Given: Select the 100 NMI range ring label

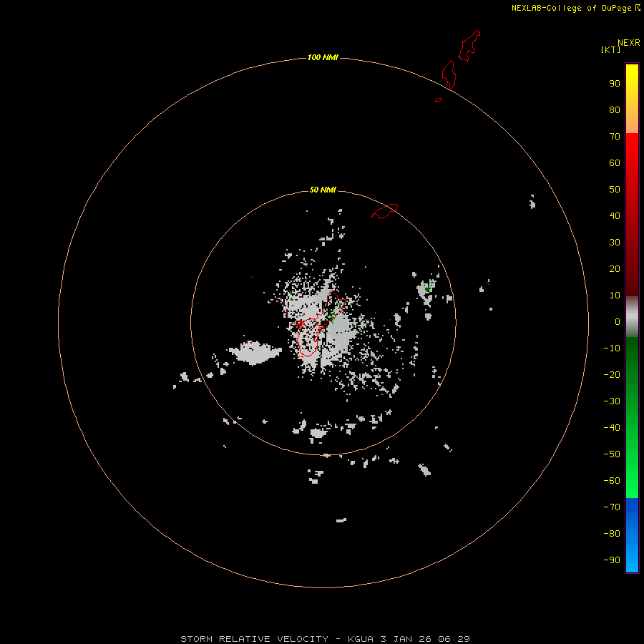Looking at the screenshot, I should pos(323,57).
